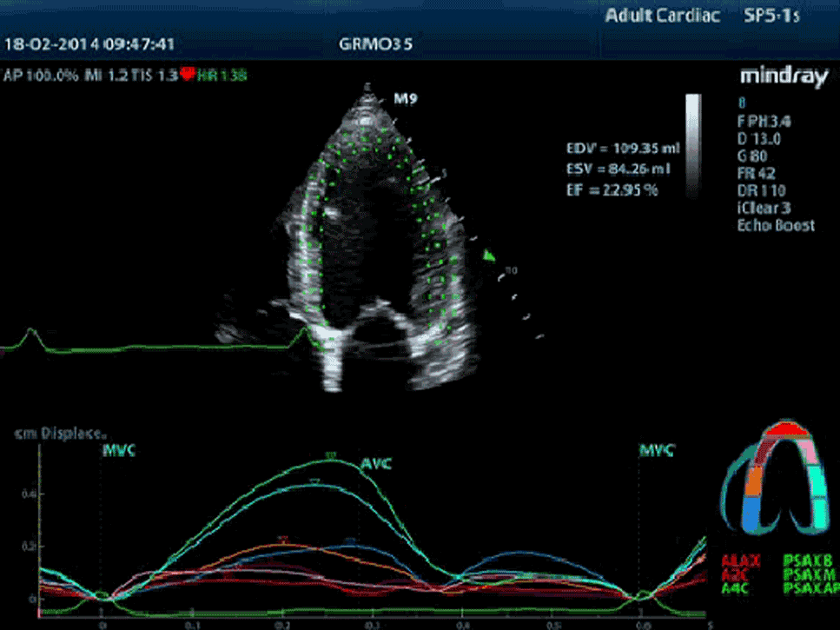Click the green focus triangle marker
The height and width of the screenshot is (630, 840).
(x=490, y=255)
